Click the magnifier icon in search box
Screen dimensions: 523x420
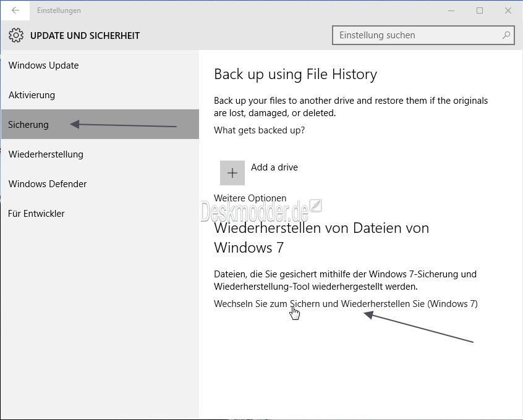click(506, 35)
